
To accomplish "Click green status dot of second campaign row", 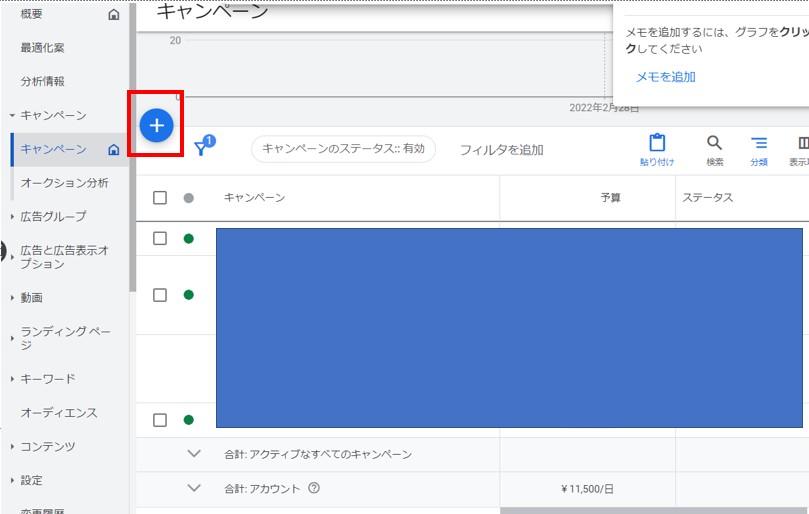I will pyautogui.click(x=188, y=295).
